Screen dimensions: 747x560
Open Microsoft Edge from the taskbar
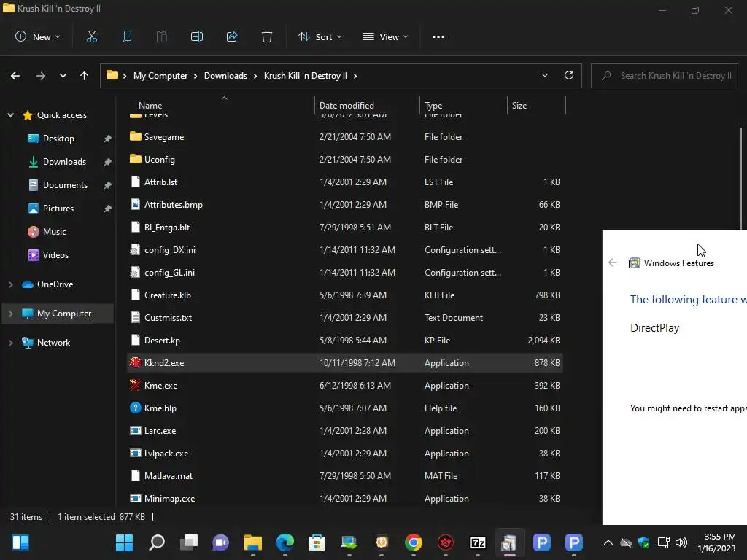coord(285,542)
